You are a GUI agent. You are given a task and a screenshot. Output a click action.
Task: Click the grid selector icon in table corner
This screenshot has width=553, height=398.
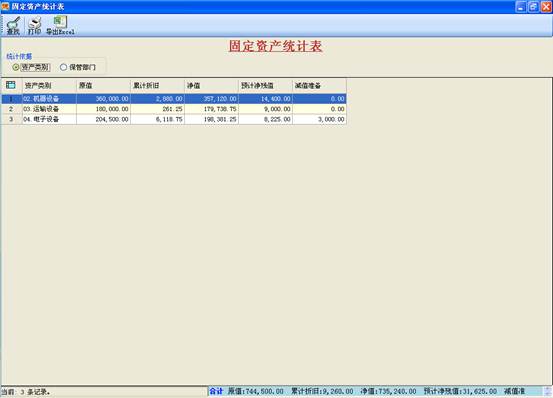[11, 85]
